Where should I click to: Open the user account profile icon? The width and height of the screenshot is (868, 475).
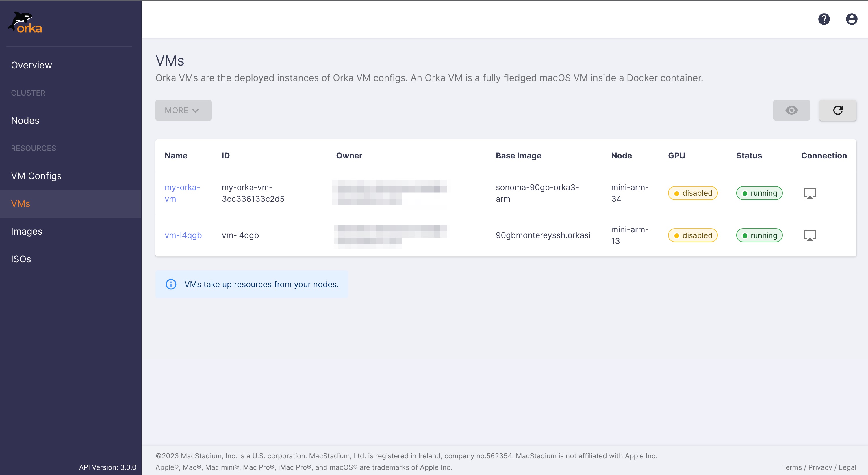click(x=851, y=19)
